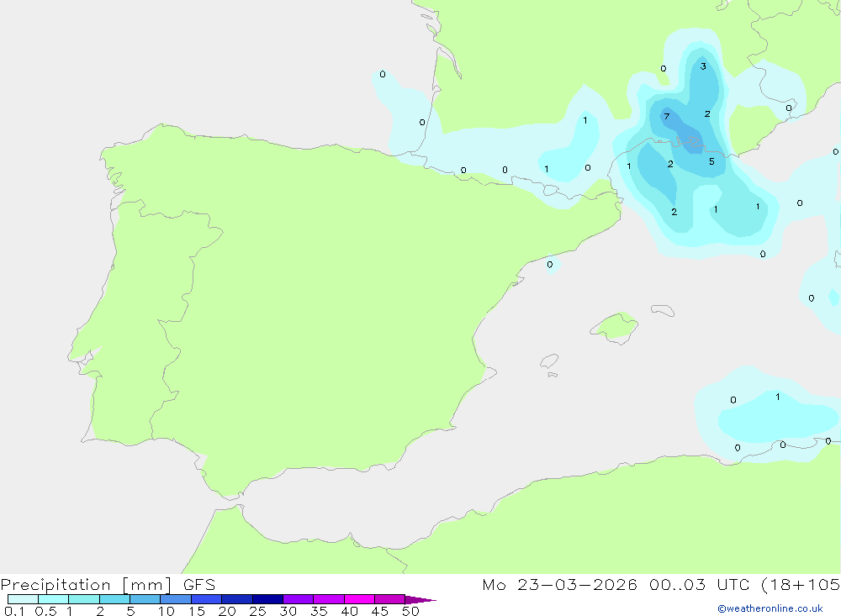Click the legend label '0.5'
Image resolution: width=841 pixels, height=616 pixels.
45,611
